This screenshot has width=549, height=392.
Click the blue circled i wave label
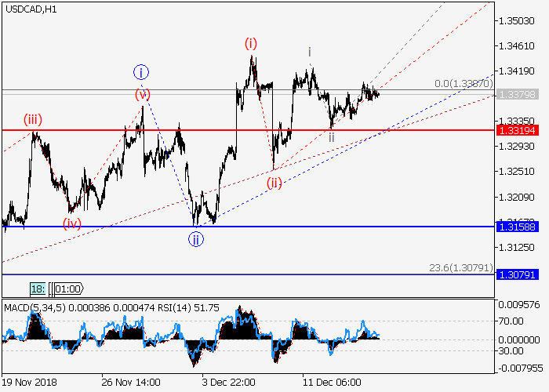[x=141, y=73]
